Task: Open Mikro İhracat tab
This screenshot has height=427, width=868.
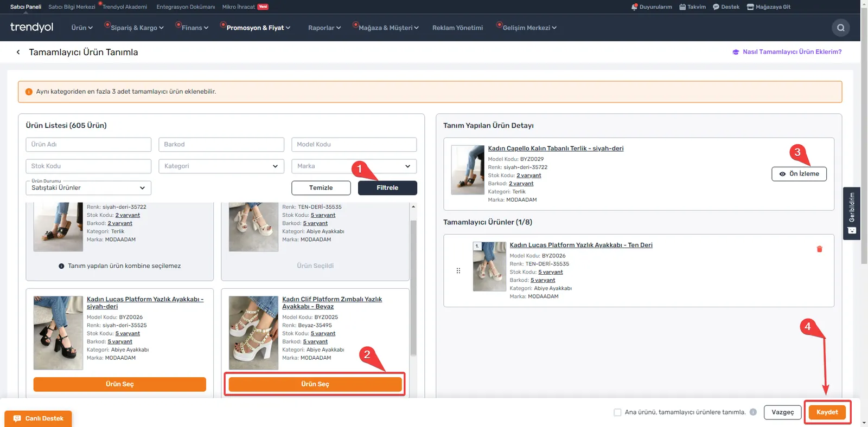Action: coord(245,7)
